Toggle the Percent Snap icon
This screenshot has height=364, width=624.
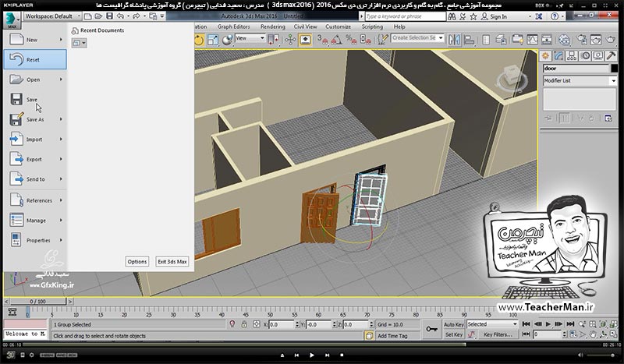[351, 40]
